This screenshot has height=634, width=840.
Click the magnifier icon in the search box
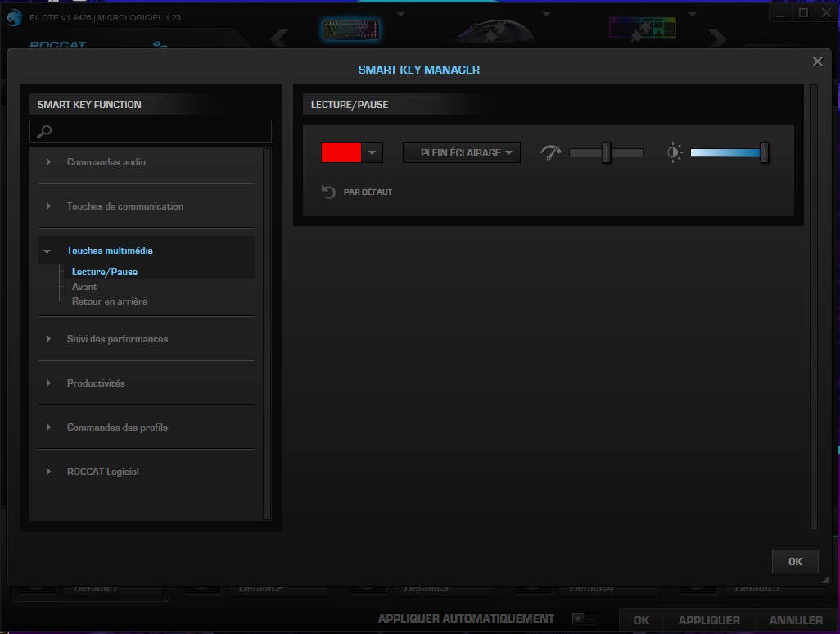[45, 131]
